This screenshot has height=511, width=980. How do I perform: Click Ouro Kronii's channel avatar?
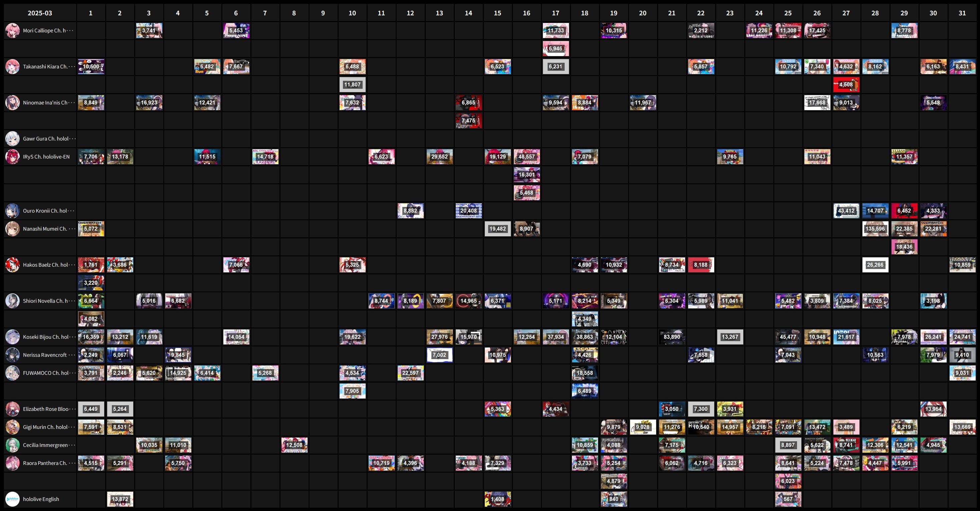pos(12,211)
